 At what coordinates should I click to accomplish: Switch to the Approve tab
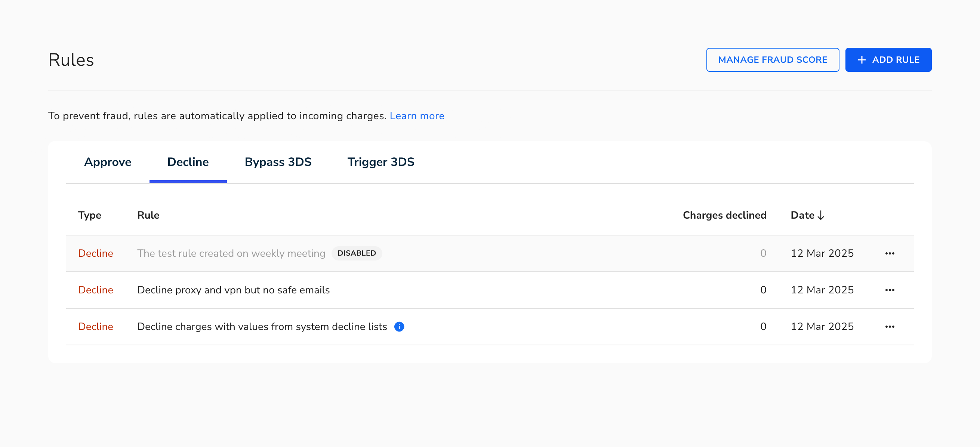108,162
